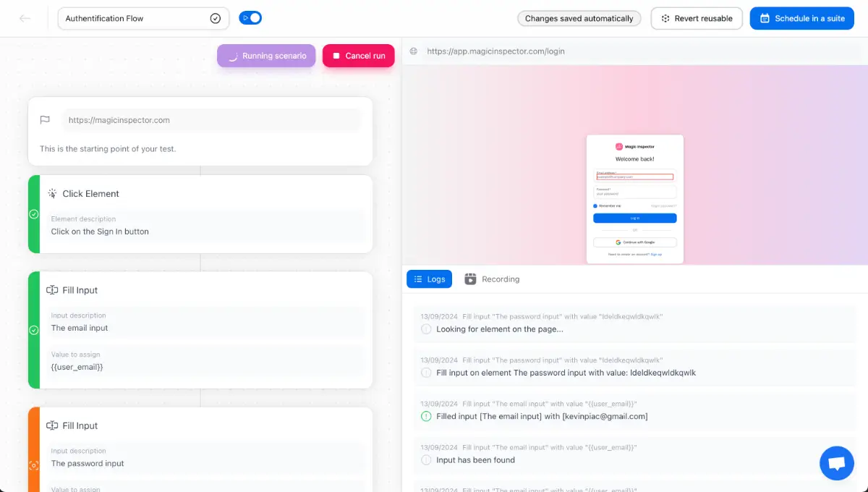
Task: Click the Fill Input icon on email step
Action: click(x=52, y=290)
